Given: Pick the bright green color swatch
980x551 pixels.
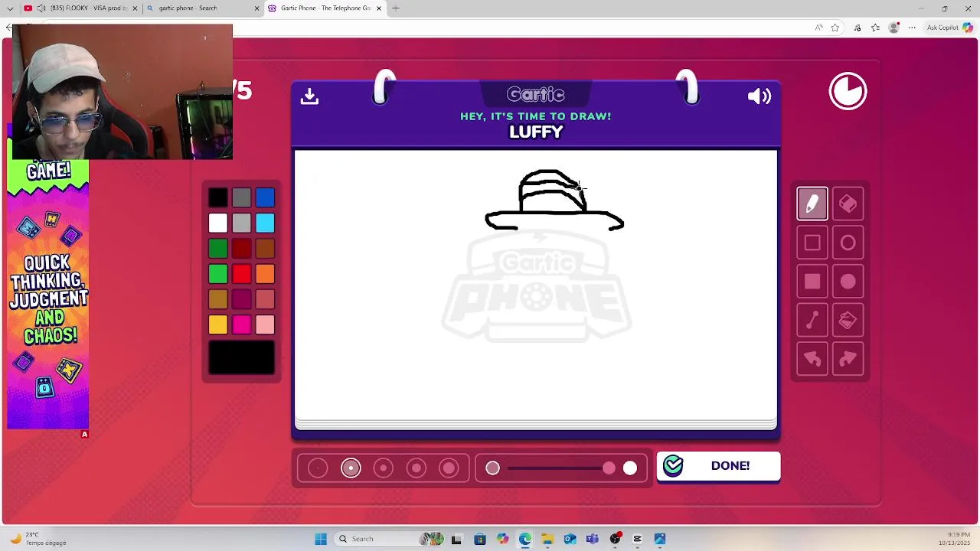Looking at the screenshot, I should (x=218, y=274).
